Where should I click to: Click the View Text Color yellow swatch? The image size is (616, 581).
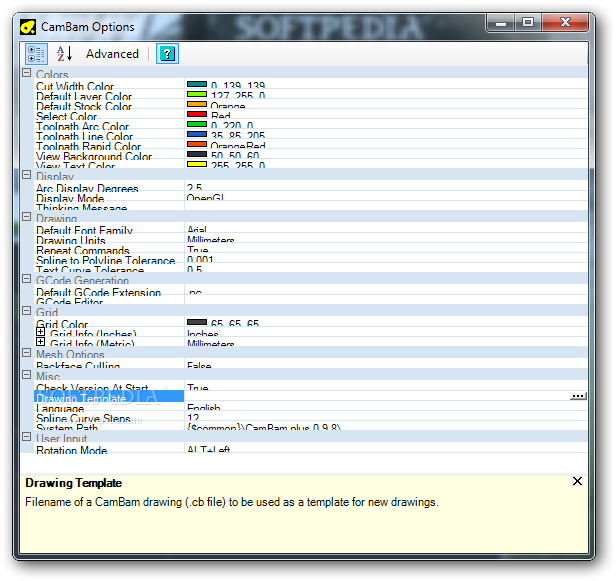click(197, 164)
